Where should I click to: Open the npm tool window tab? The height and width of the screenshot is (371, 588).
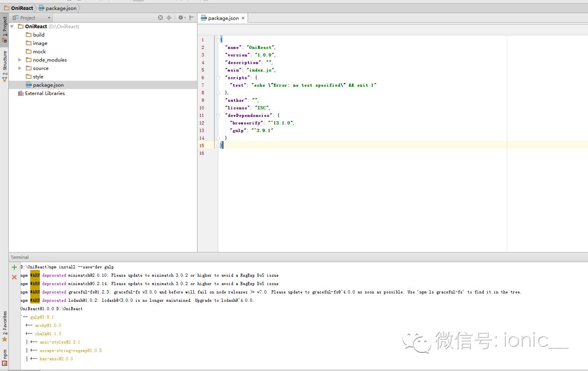(x=4, y=357)
